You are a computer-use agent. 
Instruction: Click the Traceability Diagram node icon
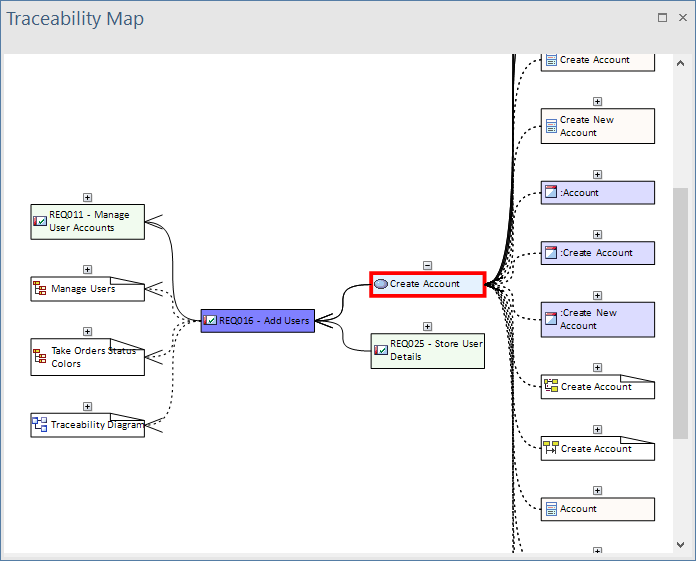tap(40, 424)
